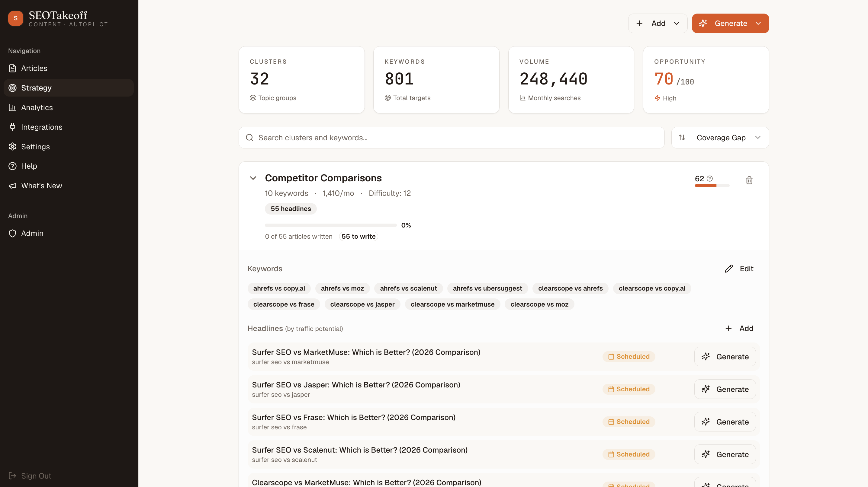The width and height of the screenshot is (868, 487).
Task: Click the plus icon beside Headlines Add
Action: point(728,329)
